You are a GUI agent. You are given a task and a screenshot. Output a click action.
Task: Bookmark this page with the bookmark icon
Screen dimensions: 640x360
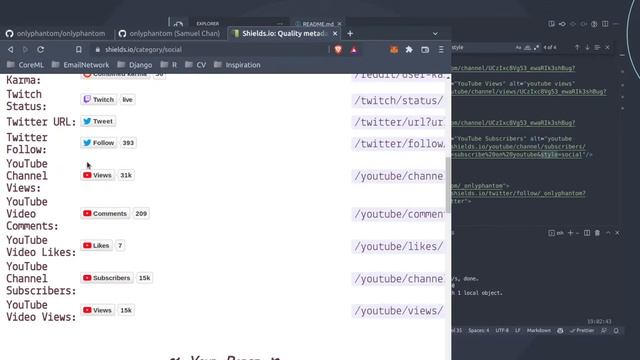(x=79, y=49)
